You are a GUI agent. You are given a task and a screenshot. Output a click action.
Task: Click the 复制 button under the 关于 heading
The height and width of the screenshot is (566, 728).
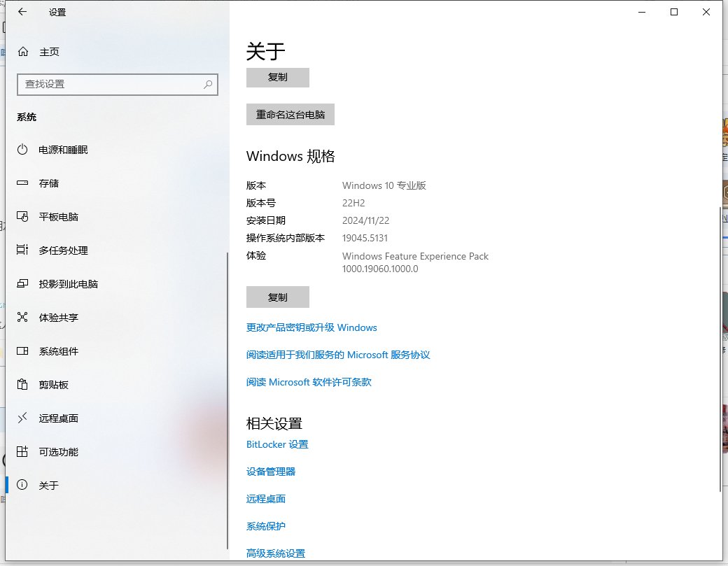click(x=278, y=78)
